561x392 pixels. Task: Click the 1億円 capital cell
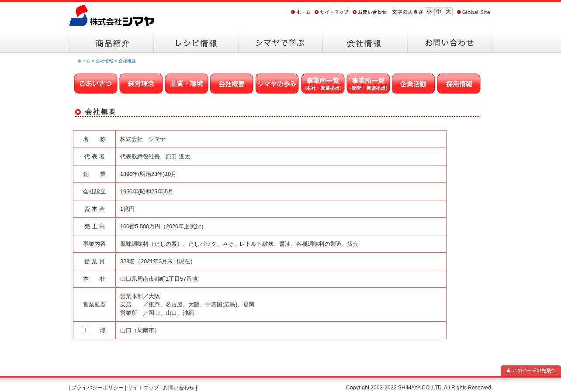tap(281, 209)
